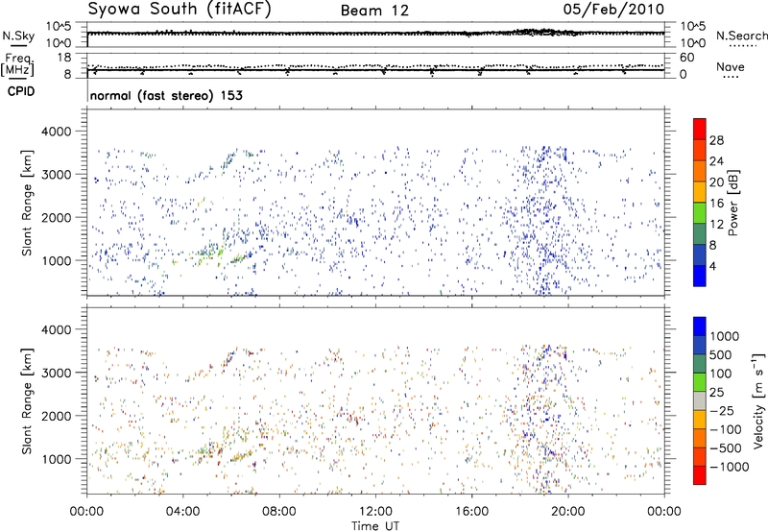This screenshot has width=768, height=532.
Task: Click the '12:00' time axis label
Action: pyautogui.click(x=375, y=512)
